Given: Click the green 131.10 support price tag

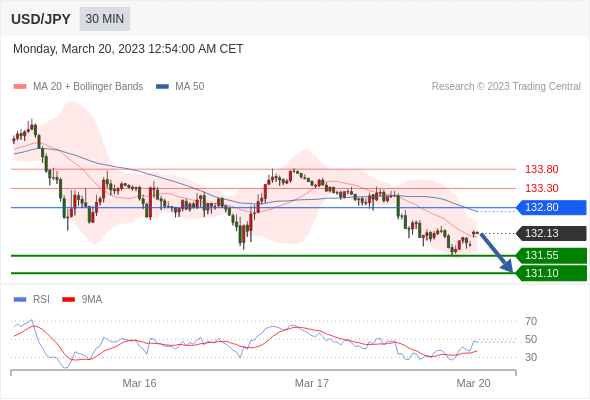Looking at the screenshot, I should (x=551, y=273).
